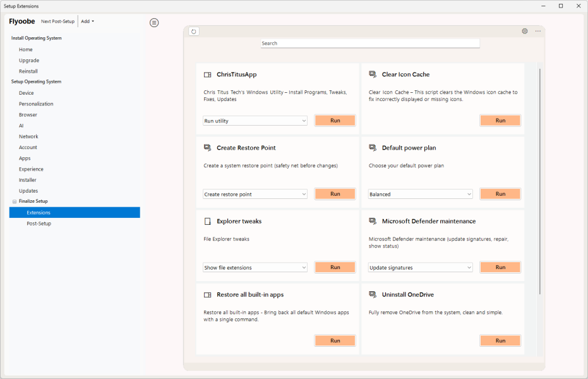Open the Add dropdown menu
This screenshot has width=588, height=379.
pyautogui.click(x=87, y=21)
